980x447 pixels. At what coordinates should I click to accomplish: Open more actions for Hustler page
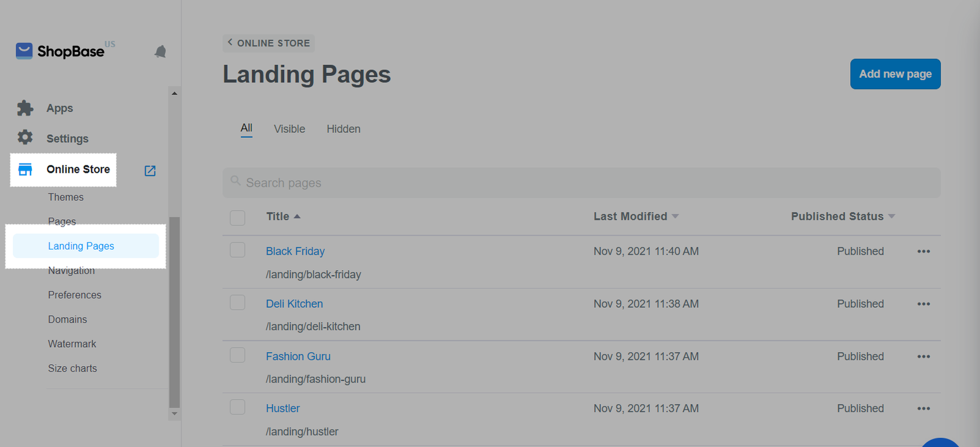923,409
